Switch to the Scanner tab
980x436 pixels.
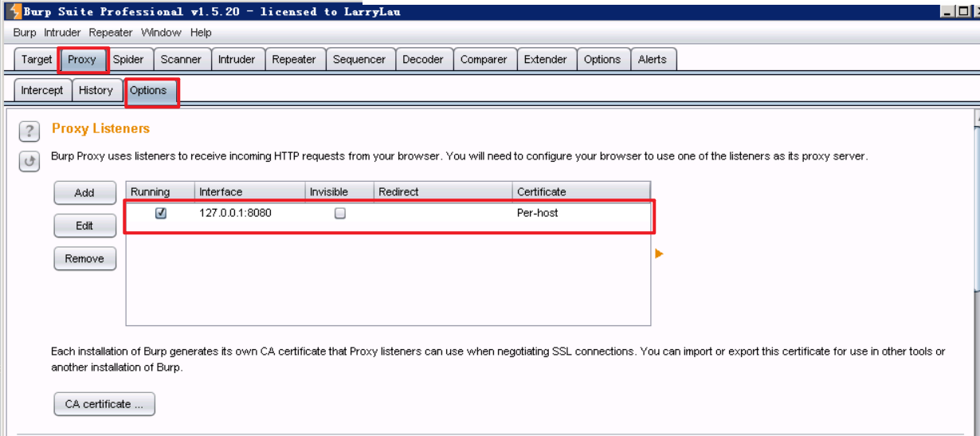182,60
